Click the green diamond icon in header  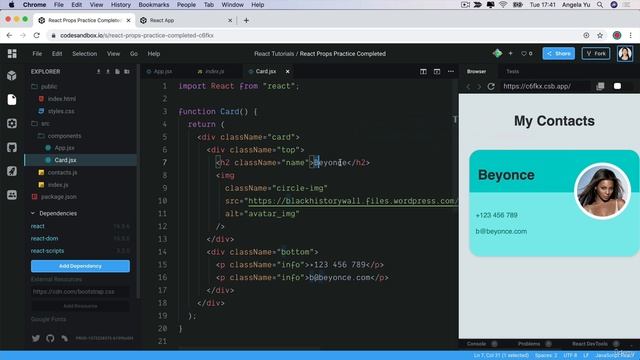pyautogui.click(x=497, y=53)
